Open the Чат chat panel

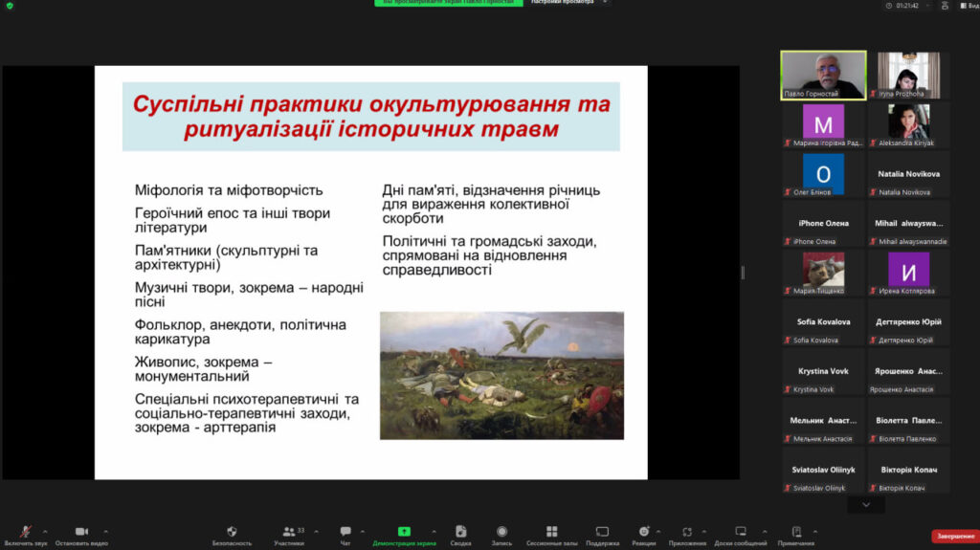[x=345, y=532]
